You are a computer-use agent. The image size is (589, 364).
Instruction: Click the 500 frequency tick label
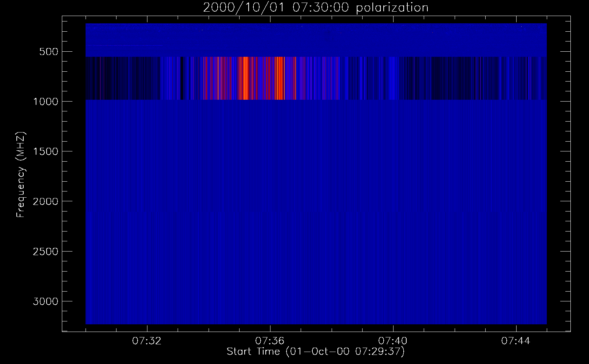pos(48,52)
